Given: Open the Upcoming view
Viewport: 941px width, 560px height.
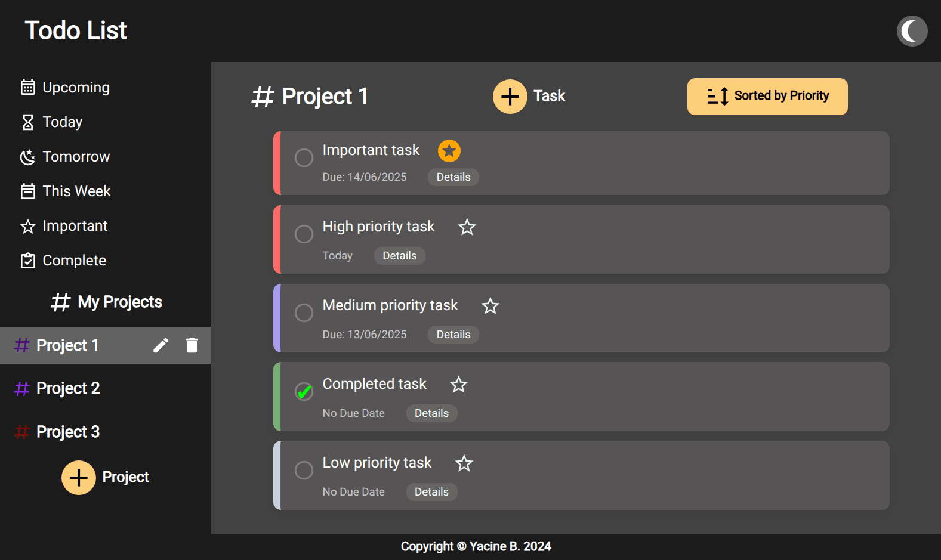Looking at the screenshot, I should coord(76,87).
